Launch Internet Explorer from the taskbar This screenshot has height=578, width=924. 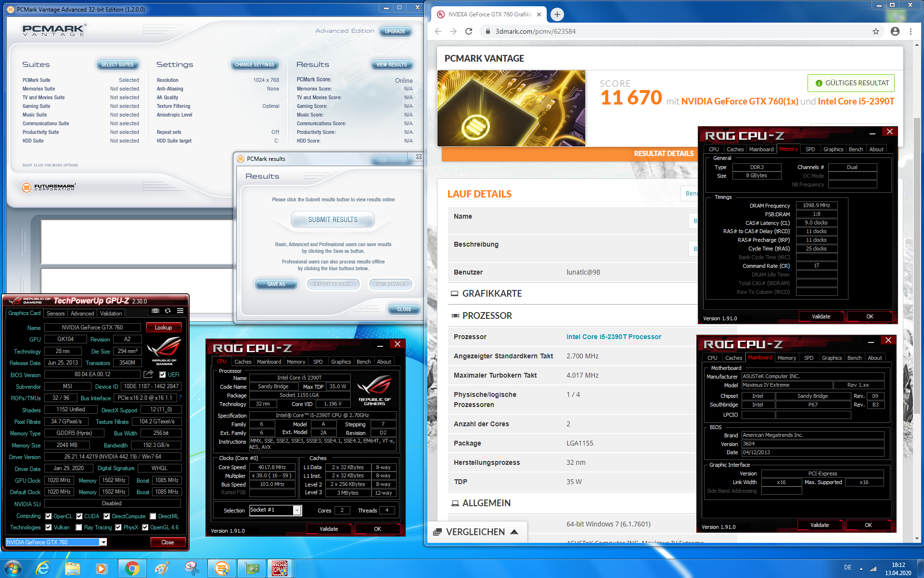pos(43,568)
